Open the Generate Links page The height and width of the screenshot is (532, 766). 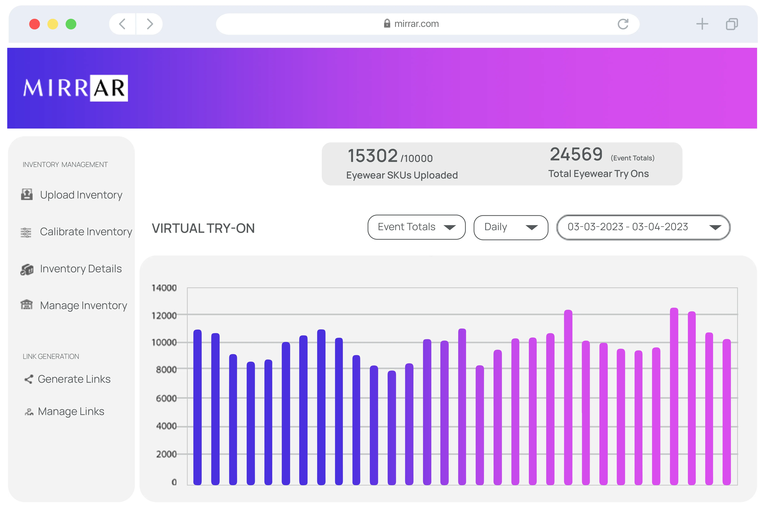pos(74,379)
